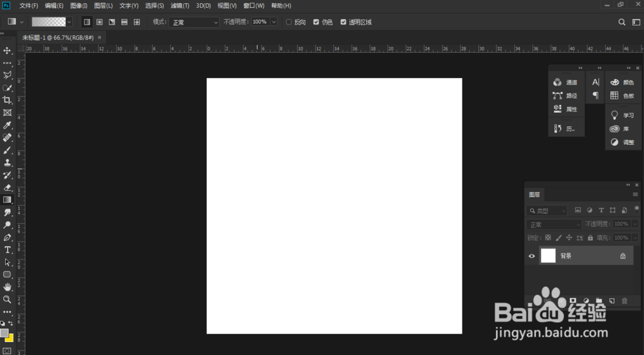Viewport: 644px width, 355px height.
Task: Open Layers panel flyout menu
Action: tap(636, 195)
